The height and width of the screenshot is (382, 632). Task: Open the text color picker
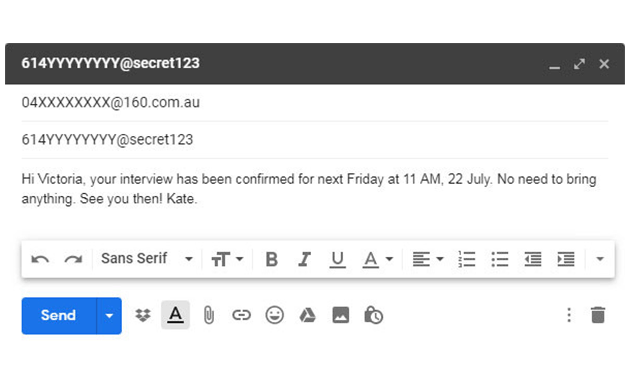(x=377, y=260)
